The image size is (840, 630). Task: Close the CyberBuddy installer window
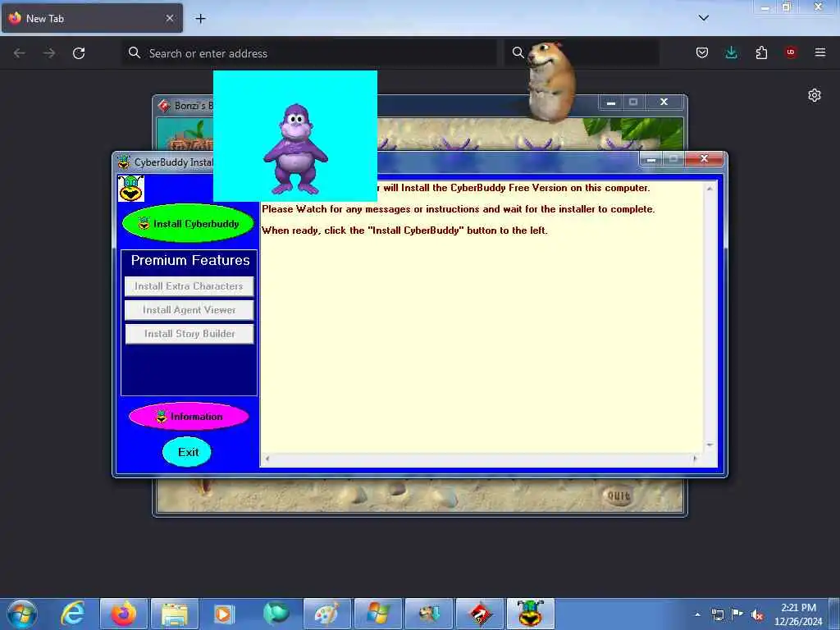coord(704,158)
